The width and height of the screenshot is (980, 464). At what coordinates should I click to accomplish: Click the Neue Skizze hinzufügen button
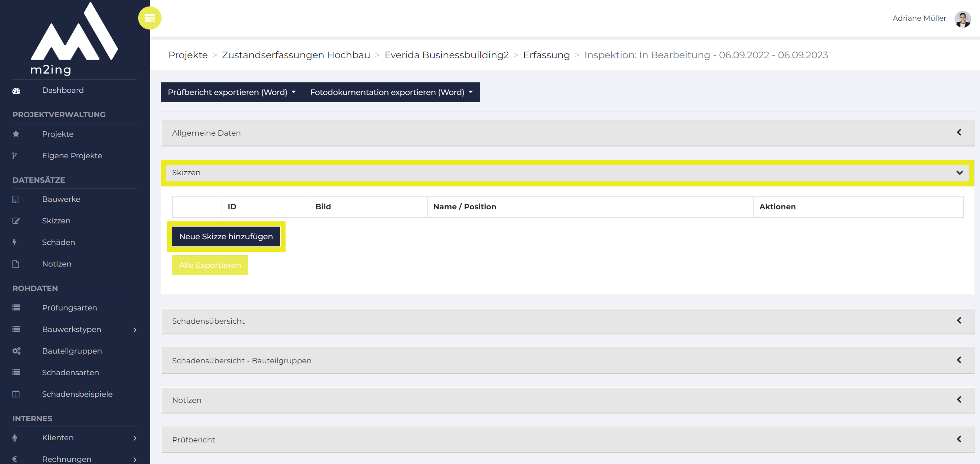click(226, 237)
